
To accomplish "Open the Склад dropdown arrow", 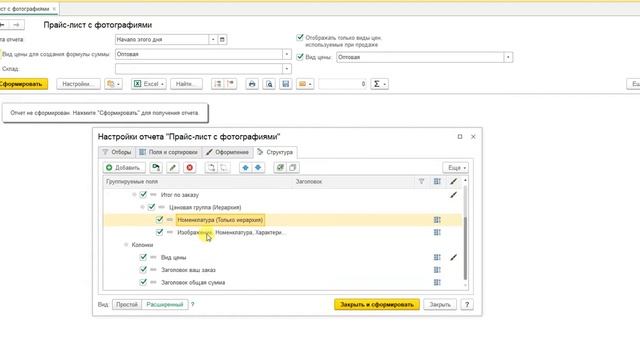I will pos(287,69).
